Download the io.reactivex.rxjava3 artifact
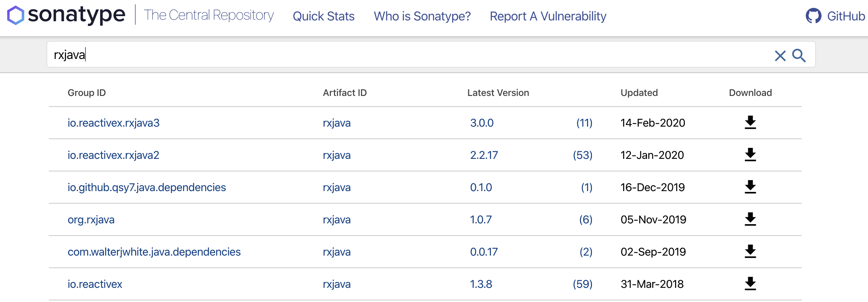This screenshot has height=302, width=868. click(x=750, y=123)
